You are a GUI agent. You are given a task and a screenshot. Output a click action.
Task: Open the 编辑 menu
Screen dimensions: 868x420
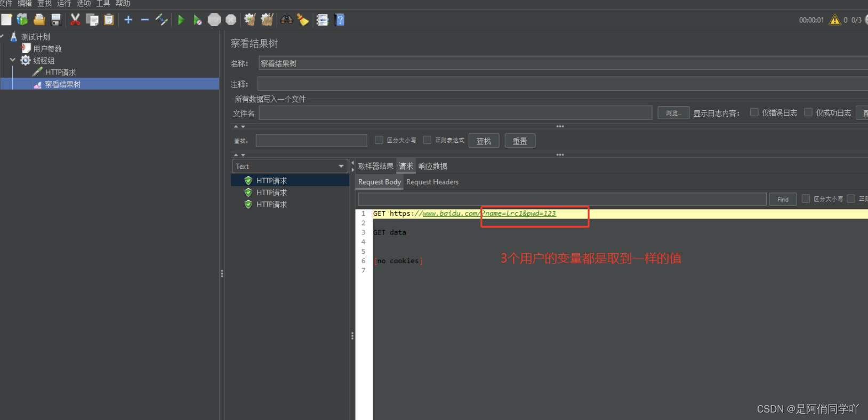[25, 3]
